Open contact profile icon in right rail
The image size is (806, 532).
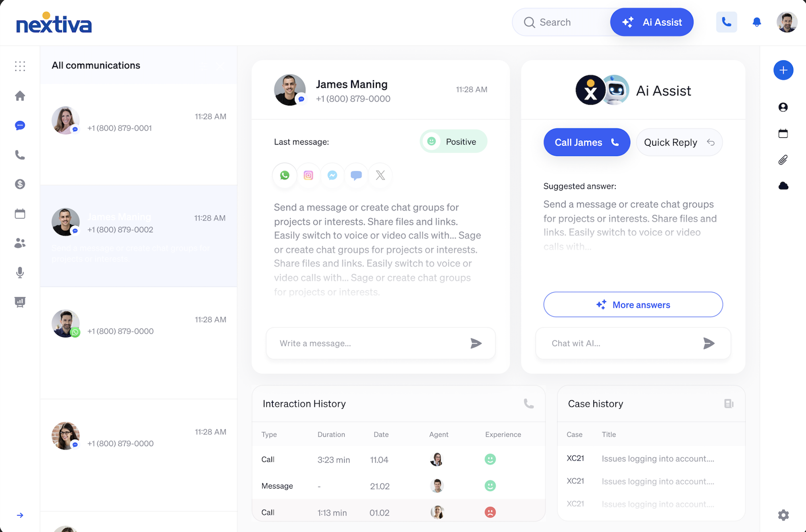point(783,107)
